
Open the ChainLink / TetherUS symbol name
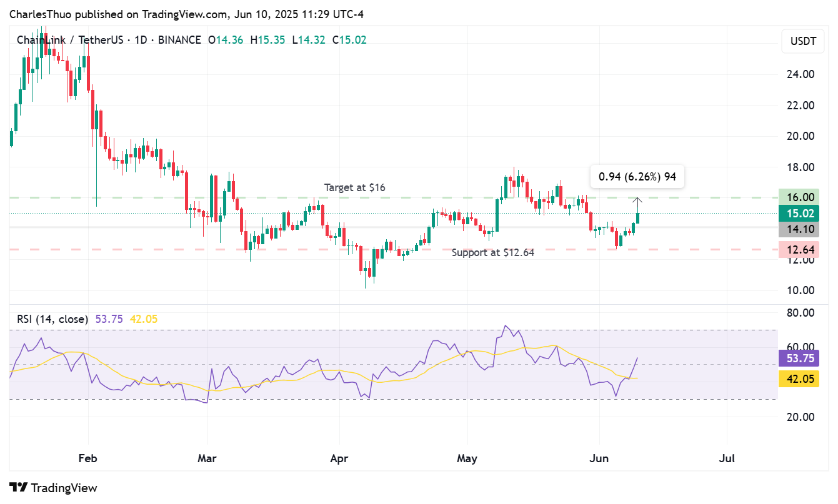coord(71,39)
